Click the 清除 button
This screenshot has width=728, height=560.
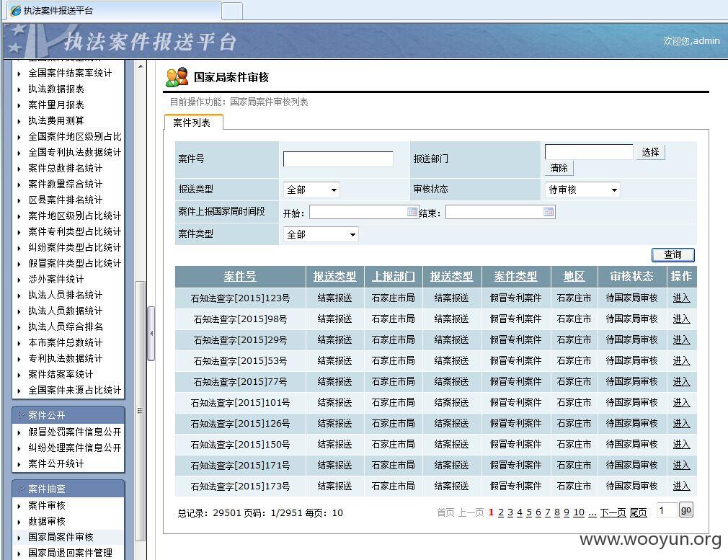(x=559, y=168)
